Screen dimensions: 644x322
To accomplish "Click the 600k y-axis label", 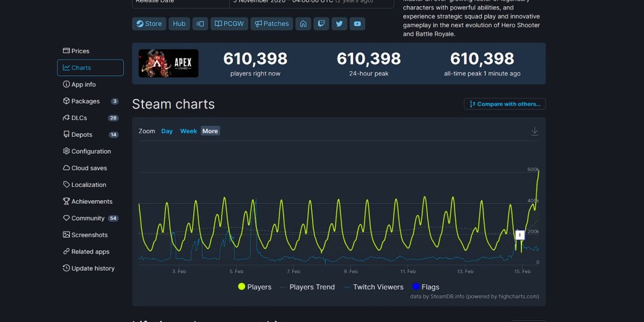I will tap(533, 170).
